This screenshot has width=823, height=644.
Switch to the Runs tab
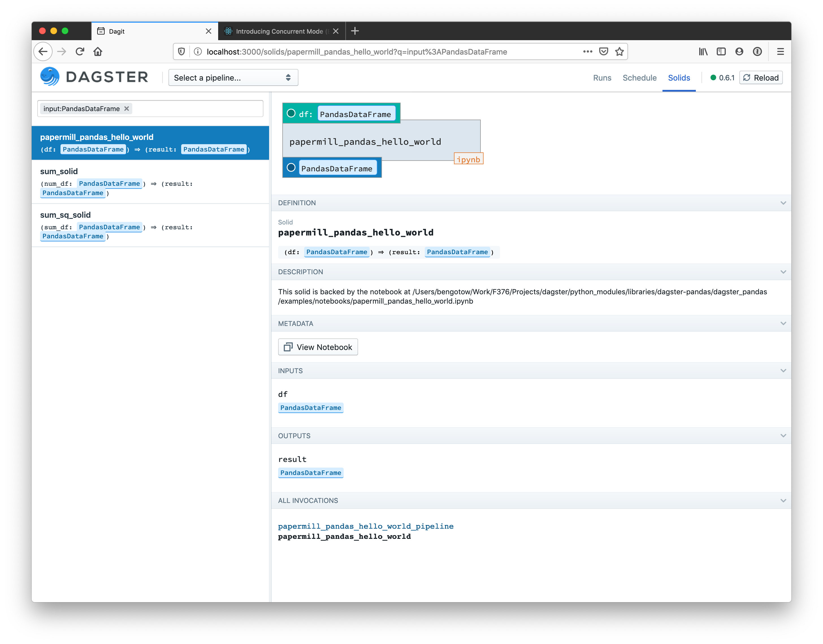[602, 78]
